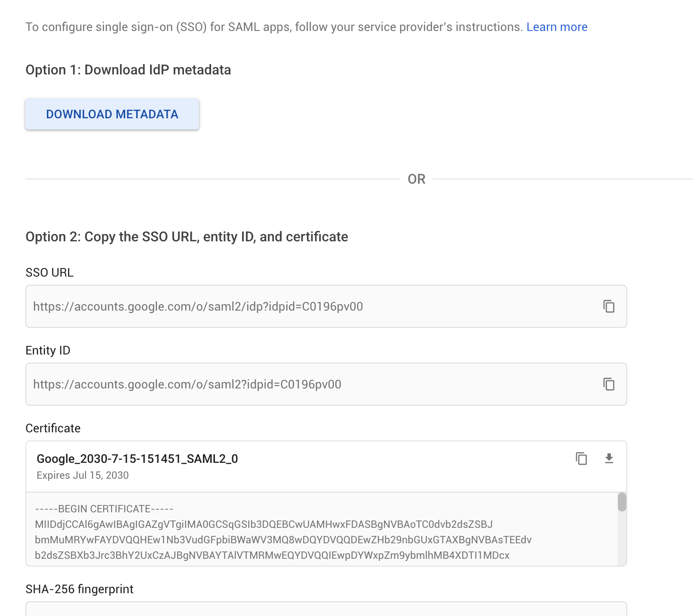Click certificate line starting with b2dsZSBXb3Jrc3

[272, 555]
